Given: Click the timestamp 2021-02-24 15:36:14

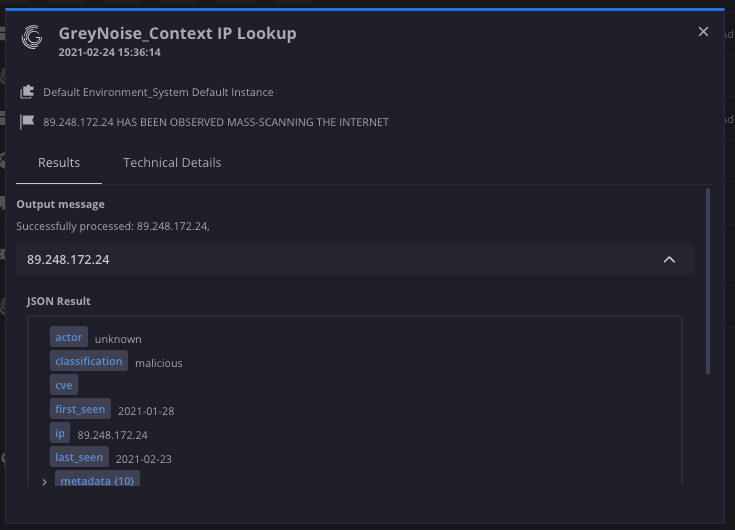Looking at the screenshot, I should tap(110, 52).
